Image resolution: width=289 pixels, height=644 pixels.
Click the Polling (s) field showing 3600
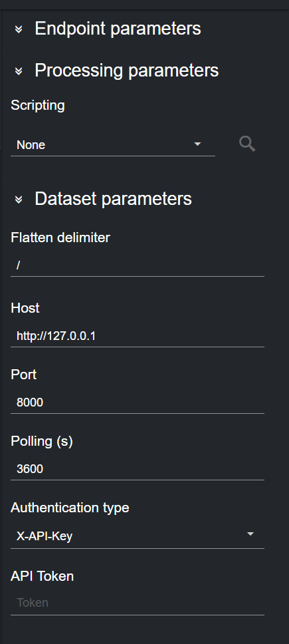click(x=138, y=469)
